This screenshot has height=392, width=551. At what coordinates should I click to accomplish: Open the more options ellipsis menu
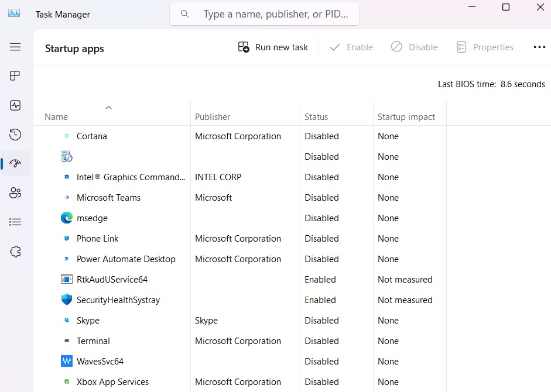[539, 47]
